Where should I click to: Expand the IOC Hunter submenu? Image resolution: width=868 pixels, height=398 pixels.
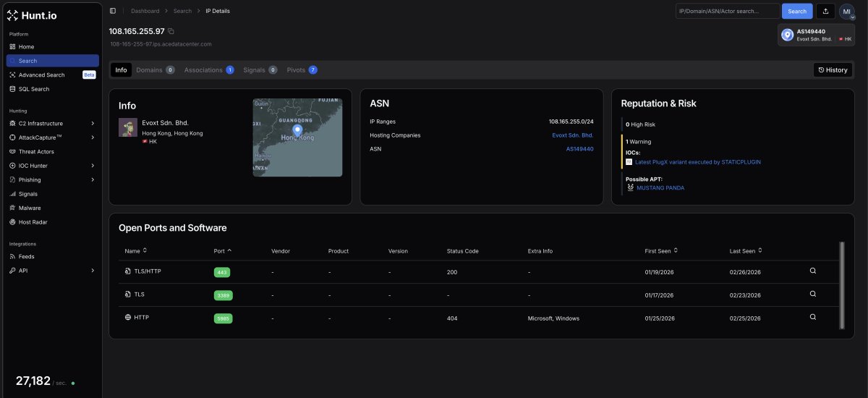93,166
